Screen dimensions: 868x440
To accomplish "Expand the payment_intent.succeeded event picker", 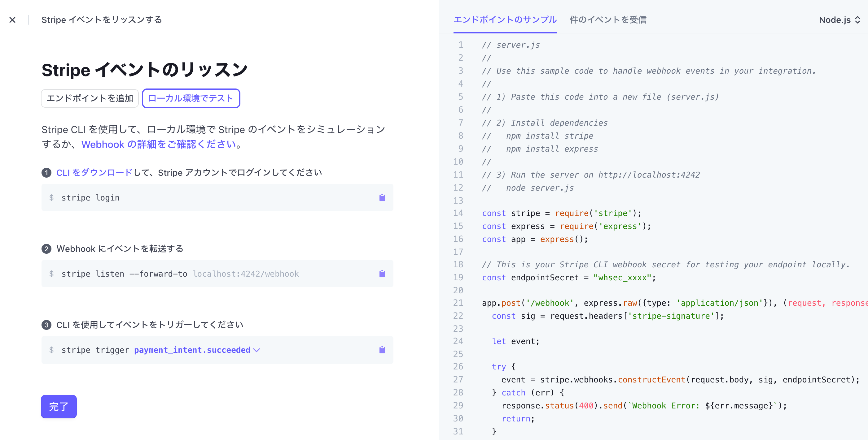I will point(257,350).
